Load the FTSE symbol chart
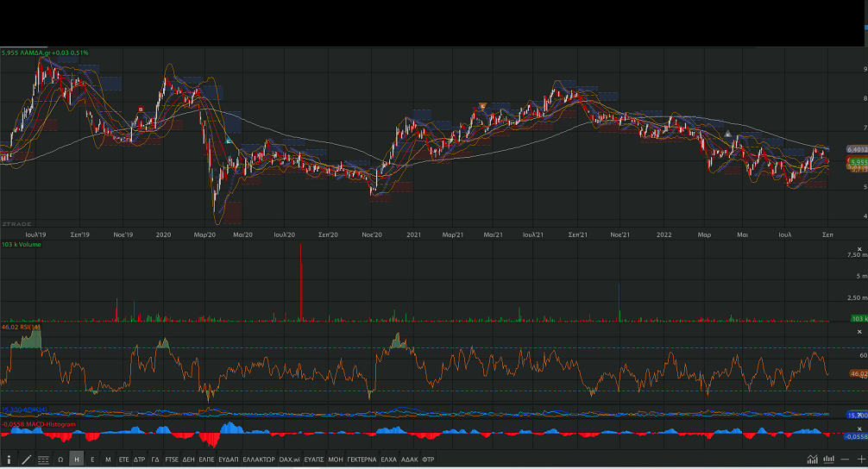The width and height of the screenshot is (868, 469). click(172, 460)
